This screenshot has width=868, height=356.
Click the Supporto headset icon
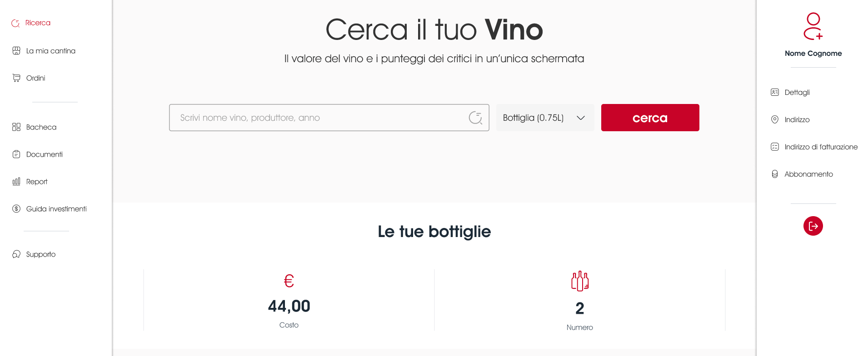click(16, 254)
